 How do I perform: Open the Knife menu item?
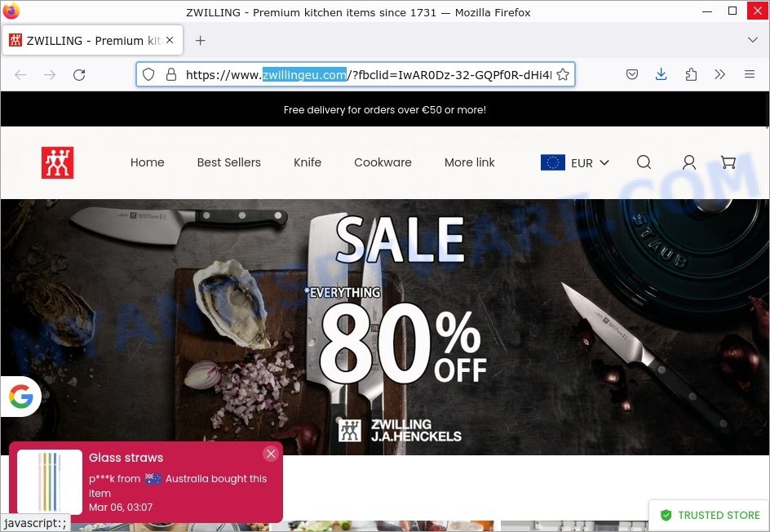[308, 162]
